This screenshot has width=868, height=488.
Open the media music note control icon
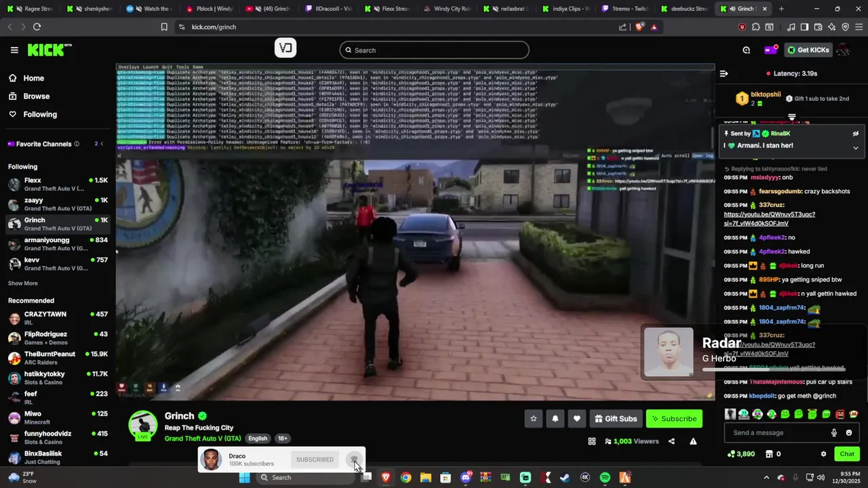coord(791,27)
